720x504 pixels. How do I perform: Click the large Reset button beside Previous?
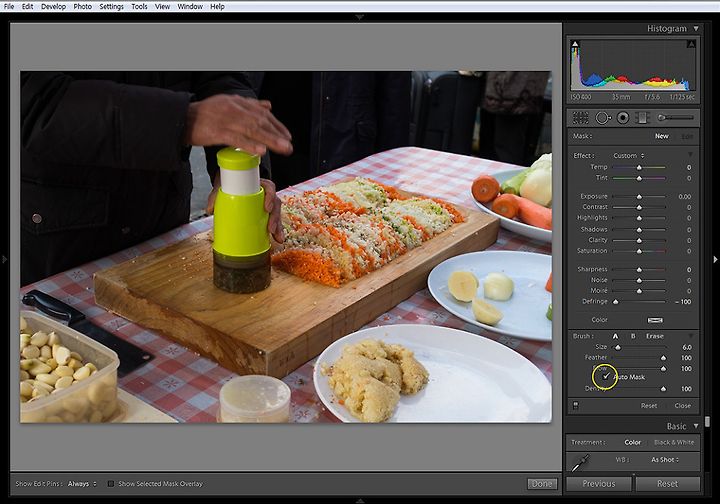tap(667, 483)
